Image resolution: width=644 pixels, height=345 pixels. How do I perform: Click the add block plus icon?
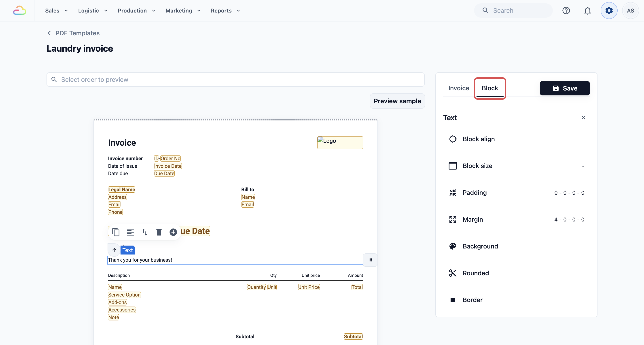(x=173, y=232)
